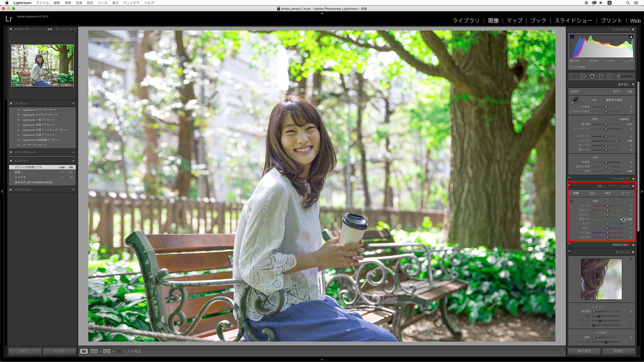Expand the コレクション collections panel
Viewport: 644px width, 362px height.
(11, 189)
